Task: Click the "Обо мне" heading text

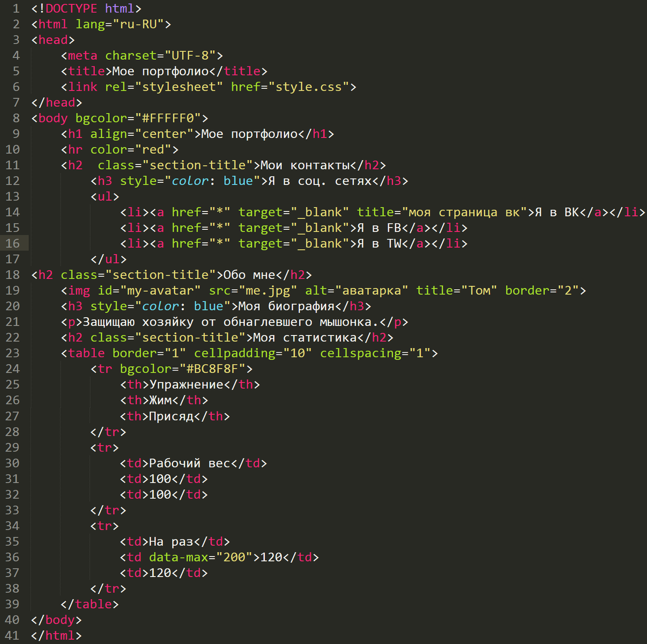Action: 250,275
